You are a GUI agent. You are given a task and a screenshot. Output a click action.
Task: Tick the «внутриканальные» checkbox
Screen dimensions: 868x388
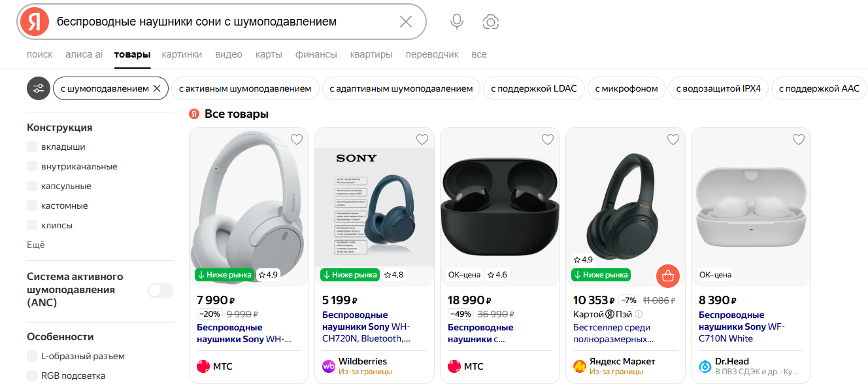point(32,167)
